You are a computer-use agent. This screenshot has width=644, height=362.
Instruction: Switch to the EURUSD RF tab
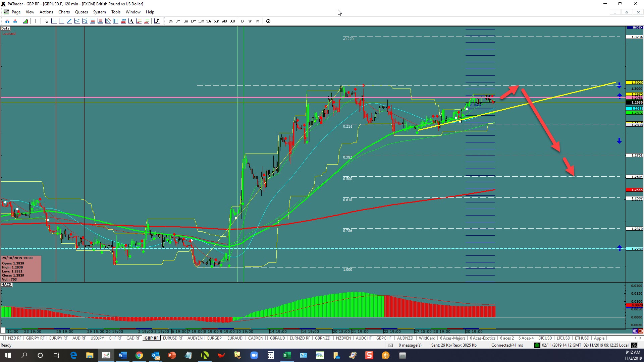point(173,338)
